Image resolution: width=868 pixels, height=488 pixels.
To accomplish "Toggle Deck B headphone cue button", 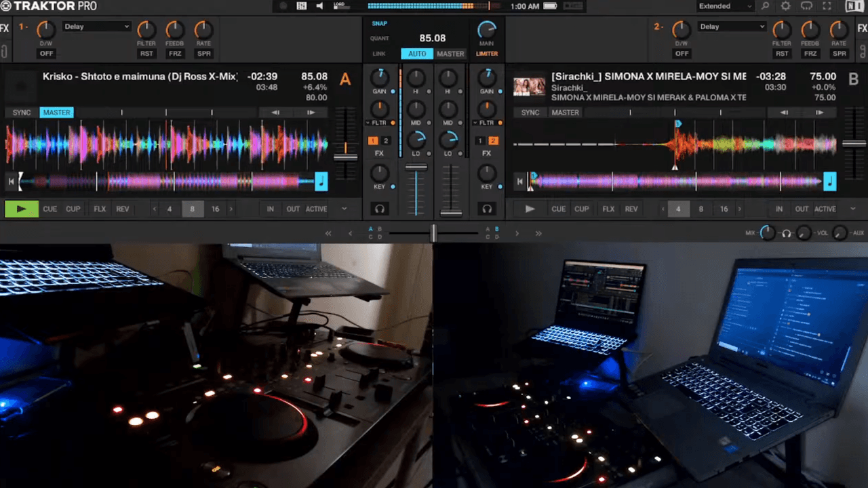I will [486, 209].
